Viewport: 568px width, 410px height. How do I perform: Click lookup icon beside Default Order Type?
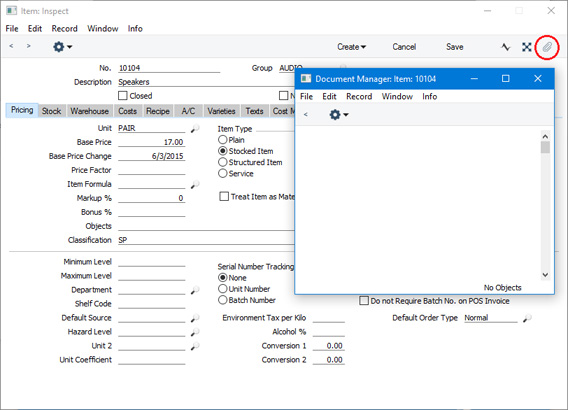coord(527,318)
